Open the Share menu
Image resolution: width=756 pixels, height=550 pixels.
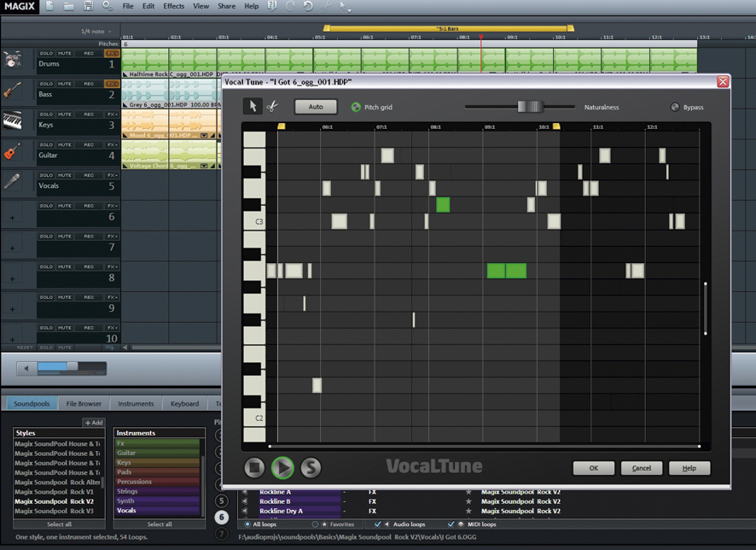tap(227, 6)
